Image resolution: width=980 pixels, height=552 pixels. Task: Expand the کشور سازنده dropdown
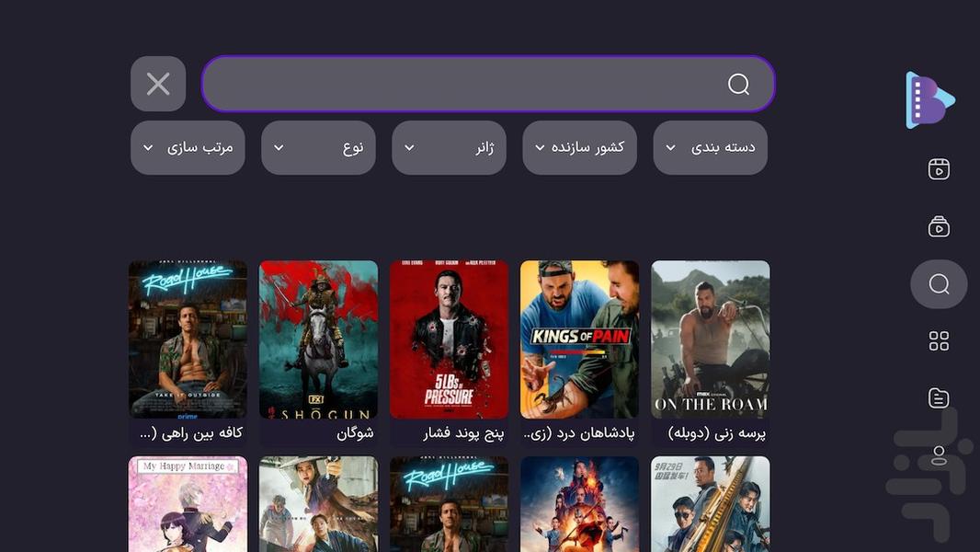click(x=579, y=147)
